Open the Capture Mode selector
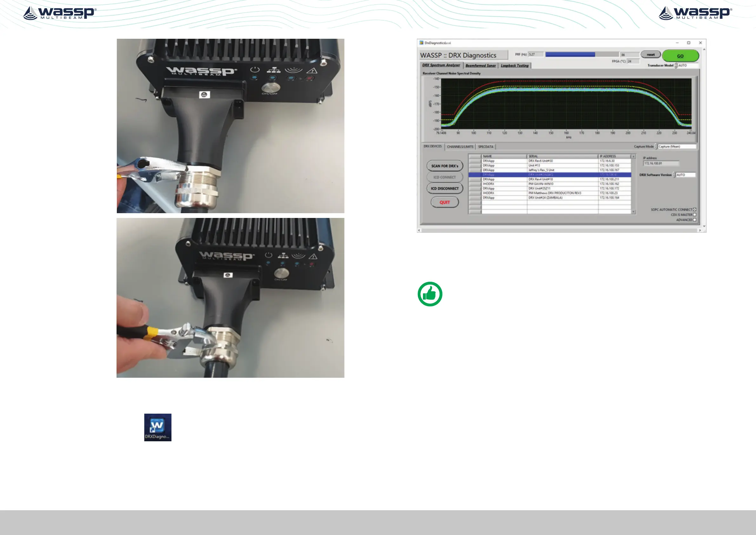Screen dimensions: 756x535 click(x=677, y=146)
